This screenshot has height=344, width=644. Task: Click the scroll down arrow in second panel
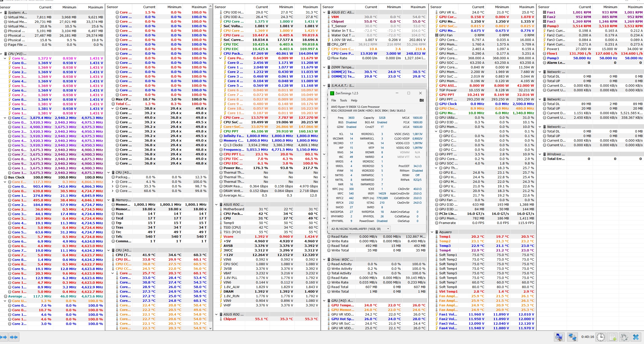click(x=210, y=328)
